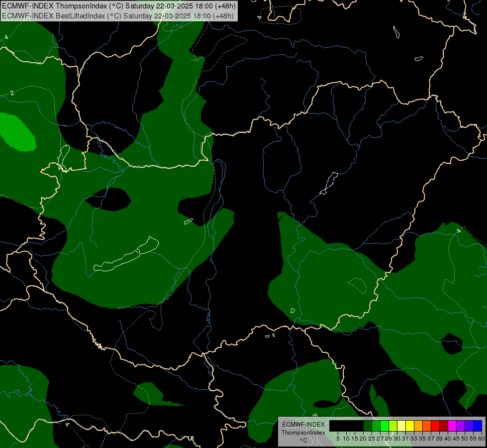
Task: Click the °C unit label in the legend
Action: pos(303,440)
